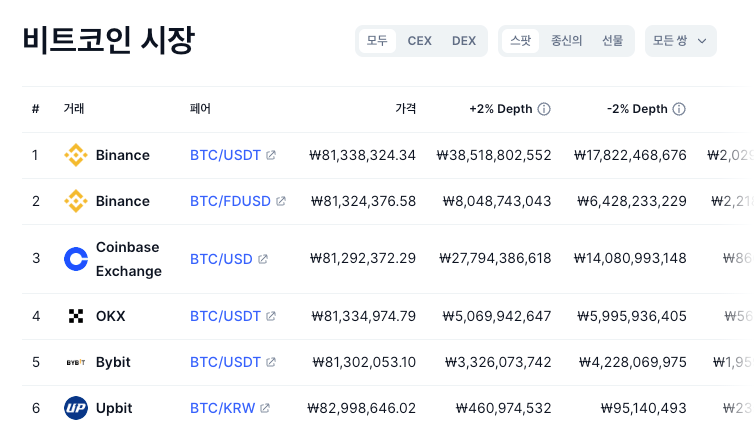754x429 pixels.
Task: Click the Upbit logo icon
Action: (x=75, y=408)
